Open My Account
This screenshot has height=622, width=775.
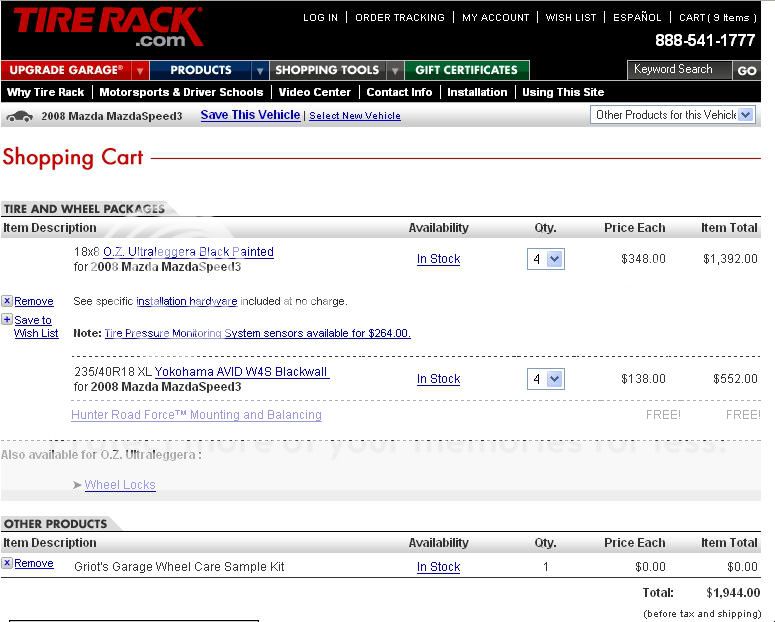(496, 18)
